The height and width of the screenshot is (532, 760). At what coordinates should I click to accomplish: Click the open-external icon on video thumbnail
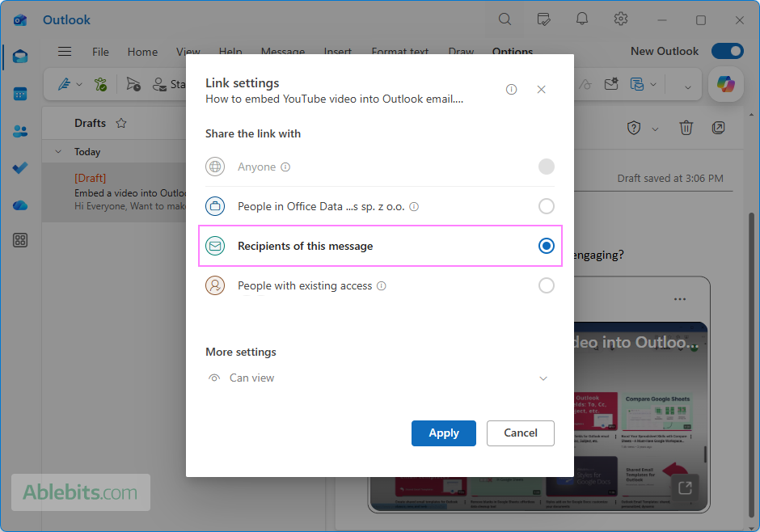click(685, 488)
